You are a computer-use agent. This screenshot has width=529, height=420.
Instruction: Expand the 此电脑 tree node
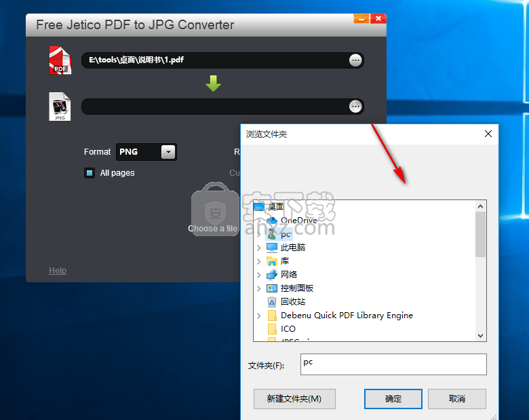pos(259,248)
